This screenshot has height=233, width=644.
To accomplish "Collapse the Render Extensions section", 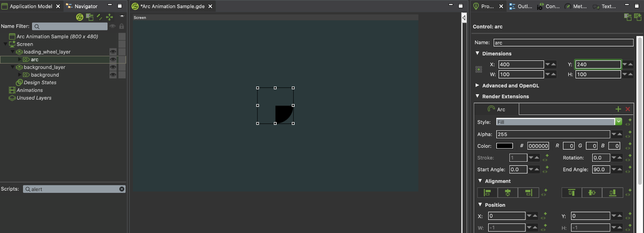I will point(477,96).
